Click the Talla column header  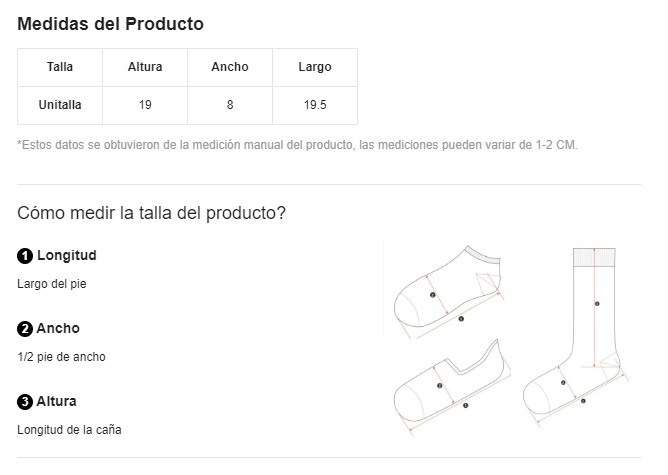60,68
